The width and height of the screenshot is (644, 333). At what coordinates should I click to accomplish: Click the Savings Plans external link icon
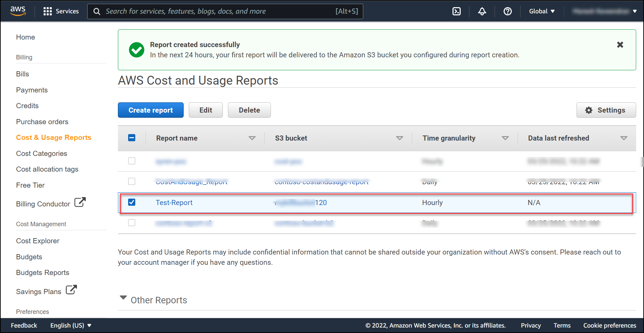pos(71,290)
